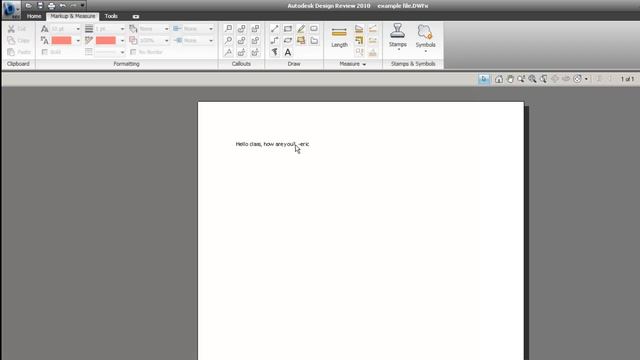Click the Undo arrow in quick access toolbar
The width and height of the screenshot is (640, 360).
pyautogui.click(x=62, y=6)
